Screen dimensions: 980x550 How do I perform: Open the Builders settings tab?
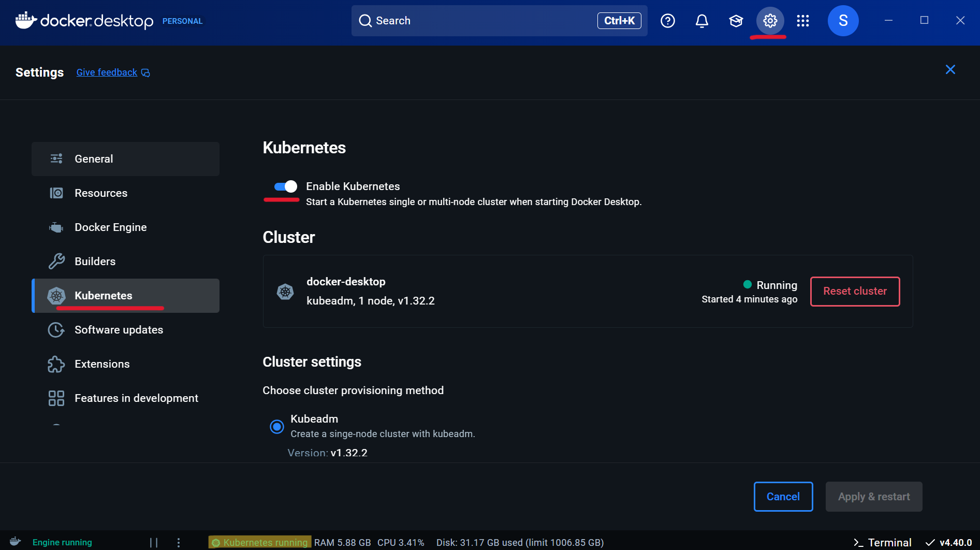125,262
